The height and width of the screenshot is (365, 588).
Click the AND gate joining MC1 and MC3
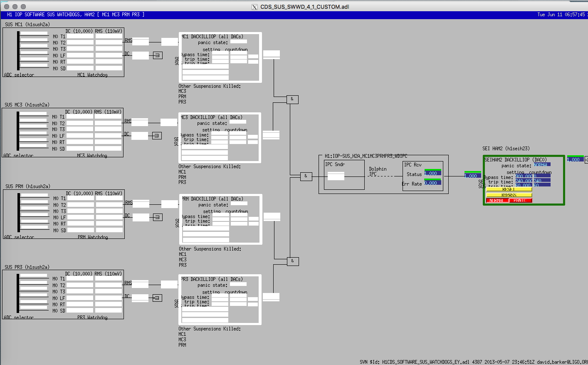pos(292,99)
